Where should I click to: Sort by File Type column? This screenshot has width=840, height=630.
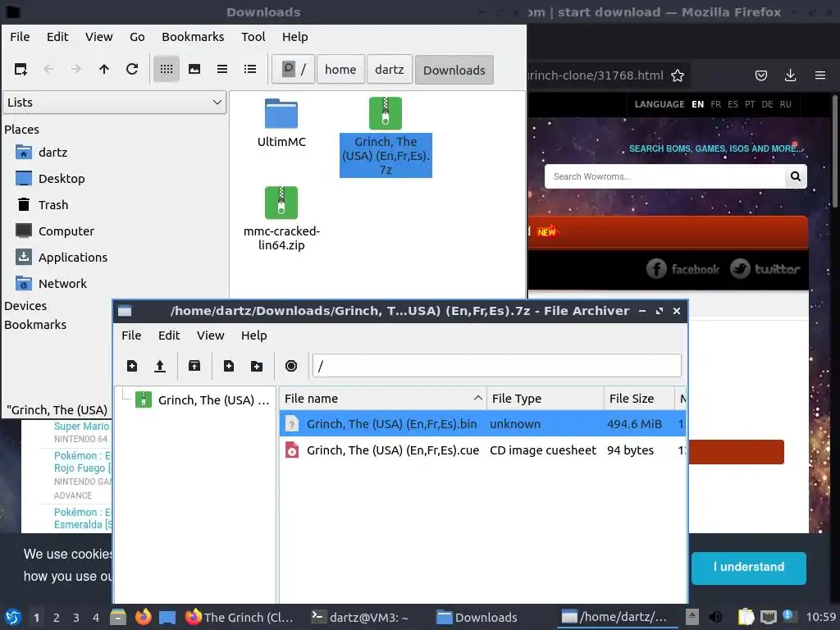point(546,399)
